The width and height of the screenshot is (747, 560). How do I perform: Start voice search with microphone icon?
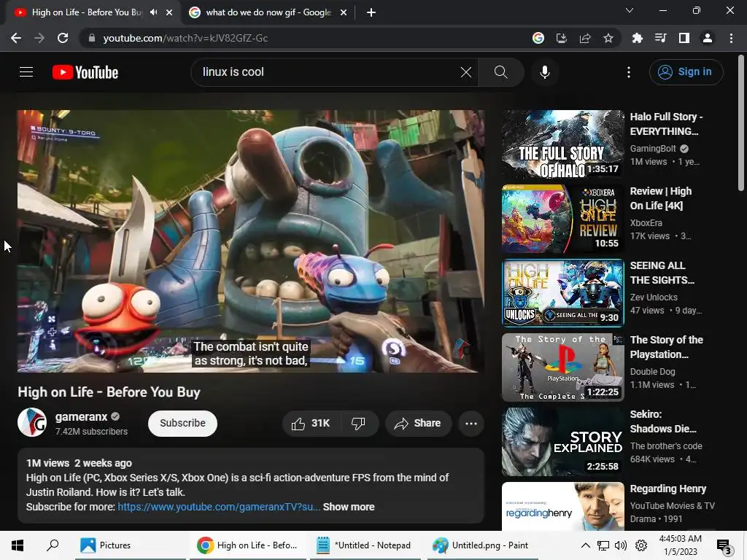545,72
